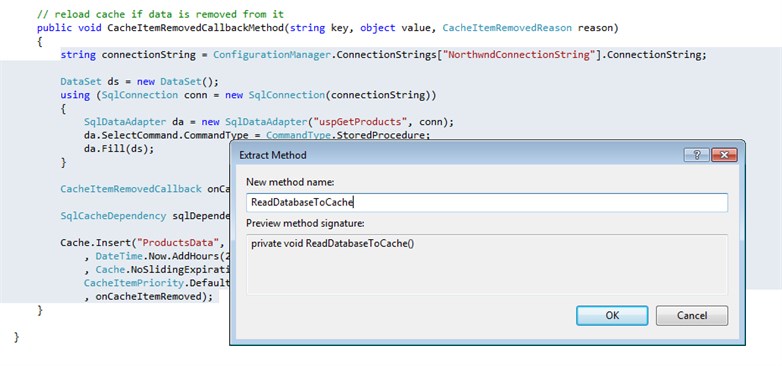Click the ', onCacheItemRemoved);' line
The width and height of the screenshot is (782, 366).
(x=148, y=297)
